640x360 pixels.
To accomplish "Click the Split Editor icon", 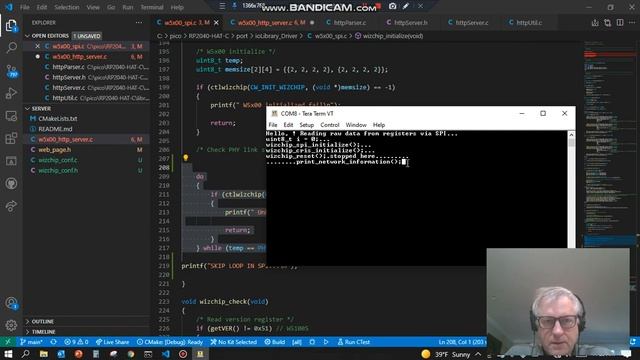I will [x=620, y=23].
